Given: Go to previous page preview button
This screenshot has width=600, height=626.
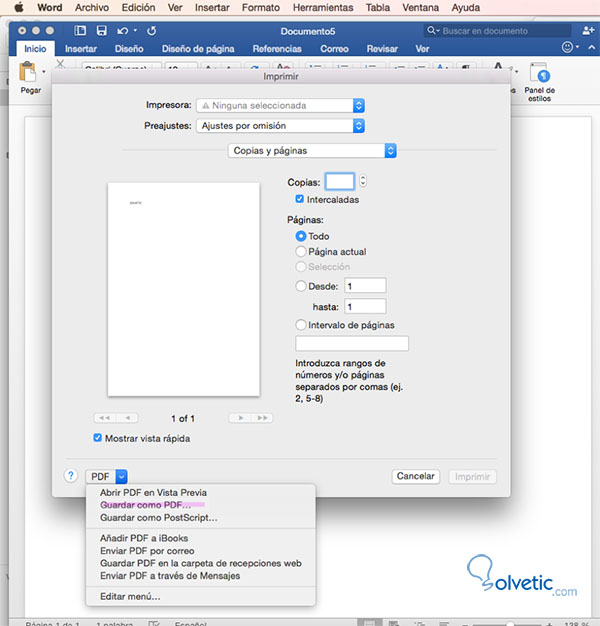Looking at the screenshot, I should (x=127, y=418).
